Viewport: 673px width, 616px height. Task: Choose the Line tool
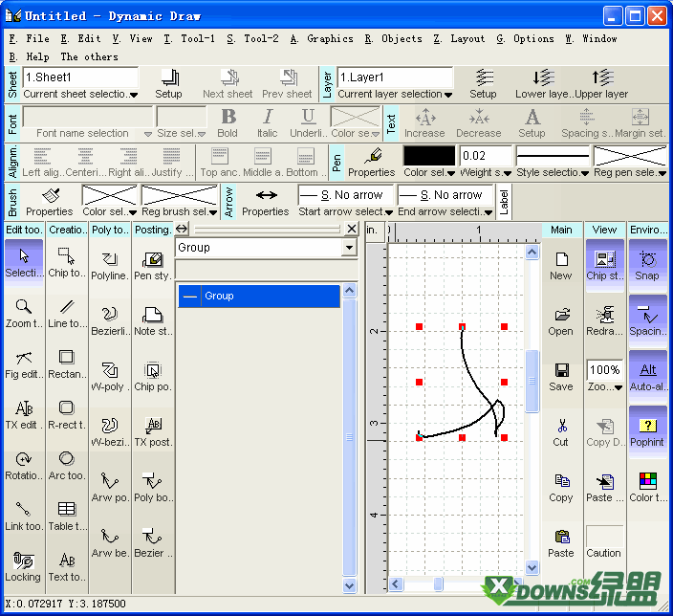point(67,314)
